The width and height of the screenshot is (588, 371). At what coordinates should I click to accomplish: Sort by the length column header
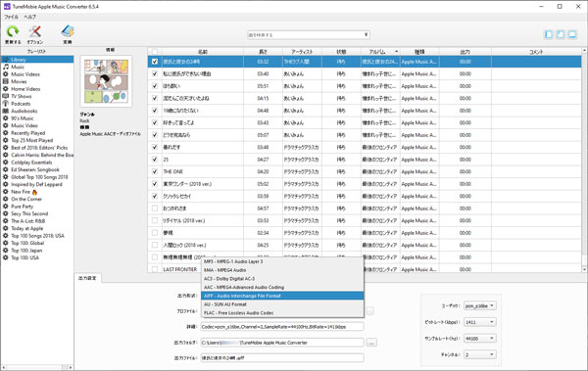263,52
